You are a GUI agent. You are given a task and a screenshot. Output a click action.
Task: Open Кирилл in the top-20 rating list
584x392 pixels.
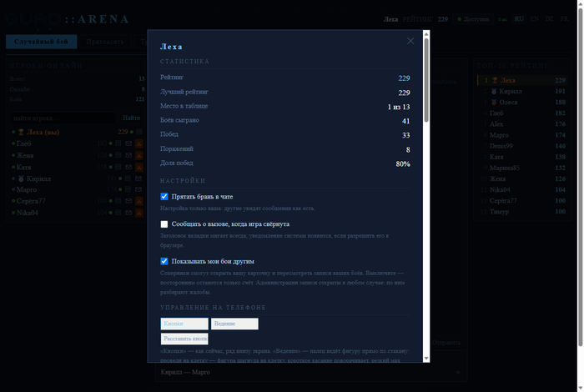pos(524,91)
